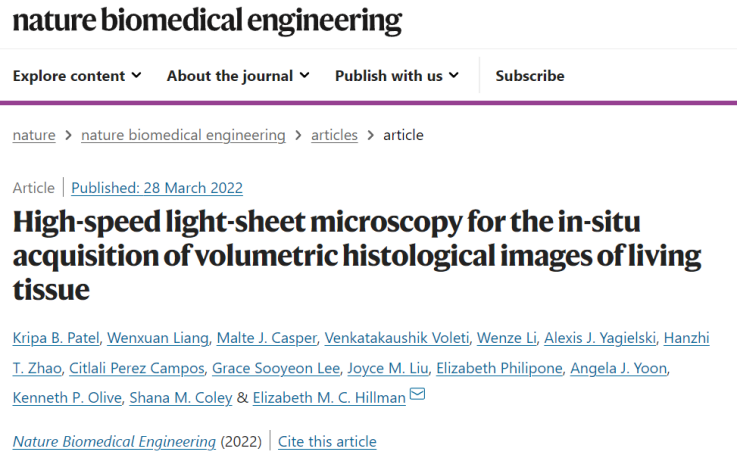This screenshot has width=737, height=459.
Task: Open the nature biomedical engineering logo
Action: click(207, 21)
